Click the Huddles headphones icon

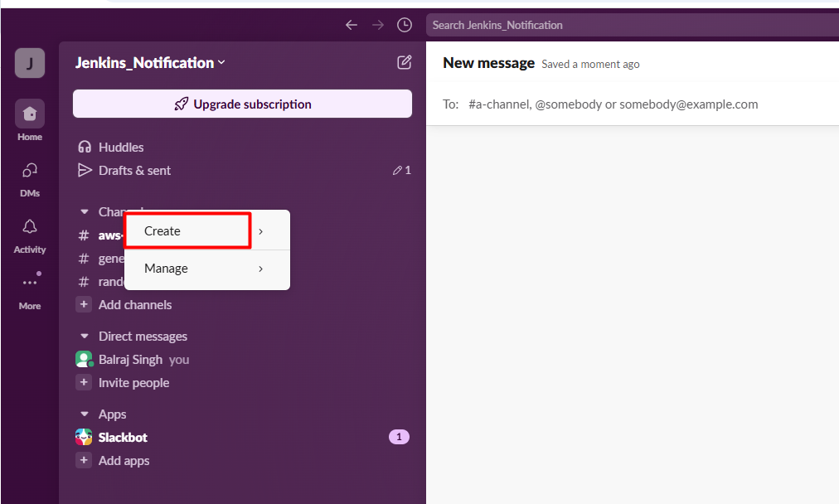[85, 147]
